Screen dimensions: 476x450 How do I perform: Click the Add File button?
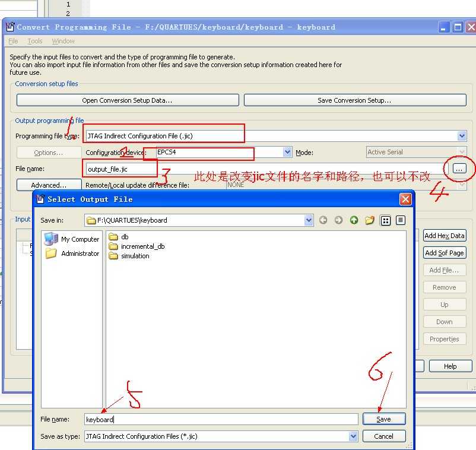pyautogui.click(x=445, y=270)
